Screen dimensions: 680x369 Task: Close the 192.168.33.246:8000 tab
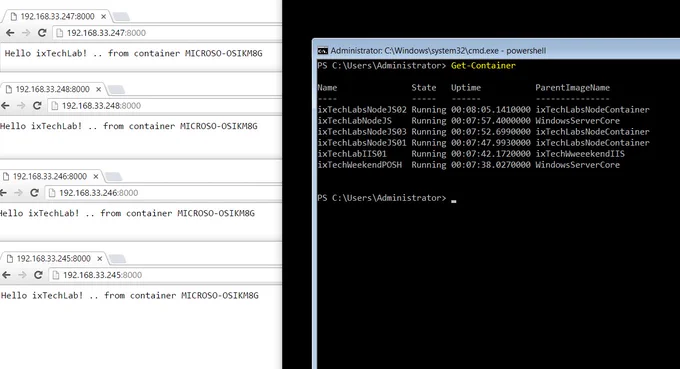tap(95, 176)
